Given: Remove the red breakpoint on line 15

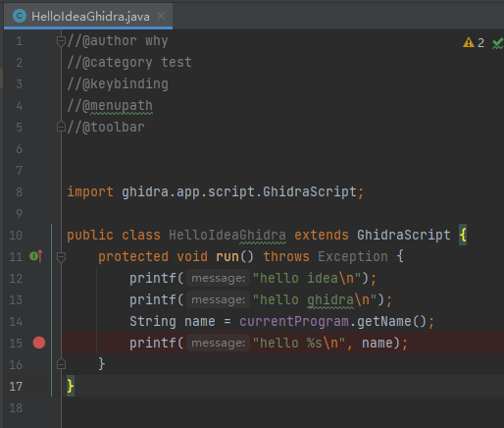Looking at the screenshot, I should click(x=39, y=343).
